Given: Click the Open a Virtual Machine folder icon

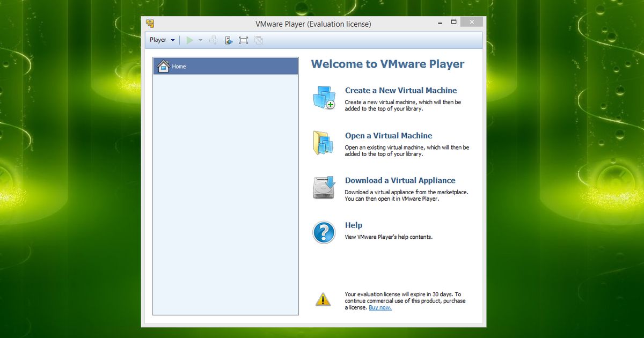Looking at the screenshot, I should pos(324,143).
